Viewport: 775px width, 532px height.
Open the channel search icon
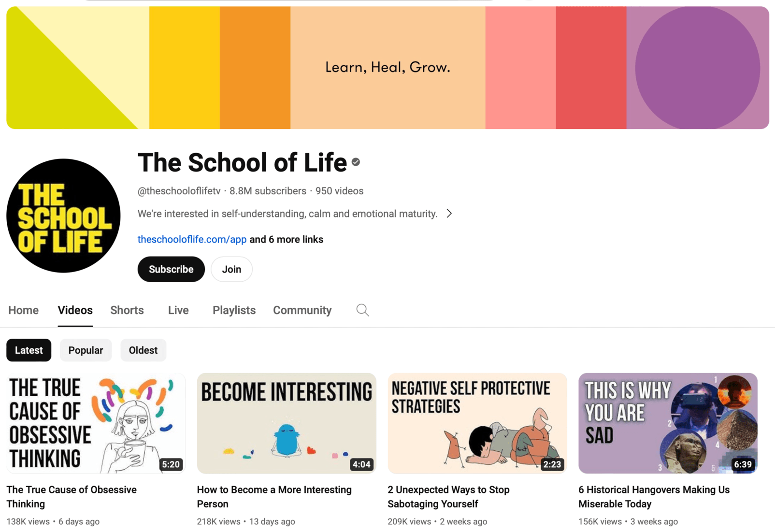click(362, 310)
